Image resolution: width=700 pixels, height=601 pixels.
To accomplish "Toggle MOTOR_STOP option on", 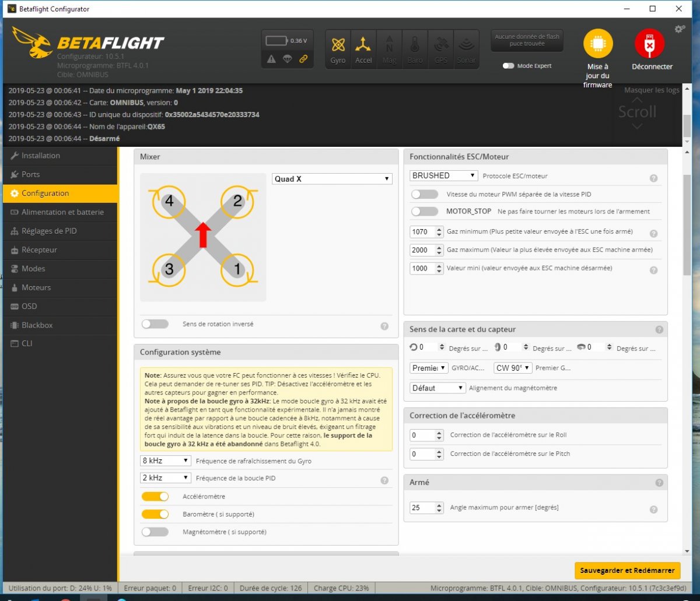I will point(425,211).
